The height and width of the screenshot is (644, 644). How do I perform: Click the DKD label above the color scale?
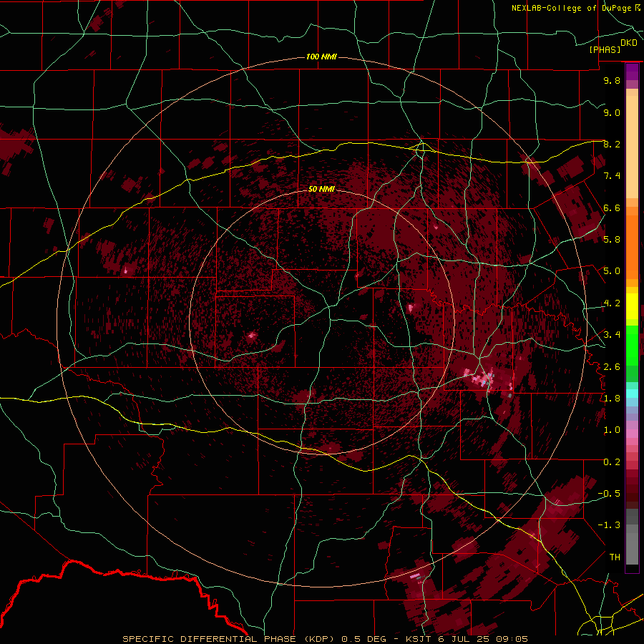[629, 42]
